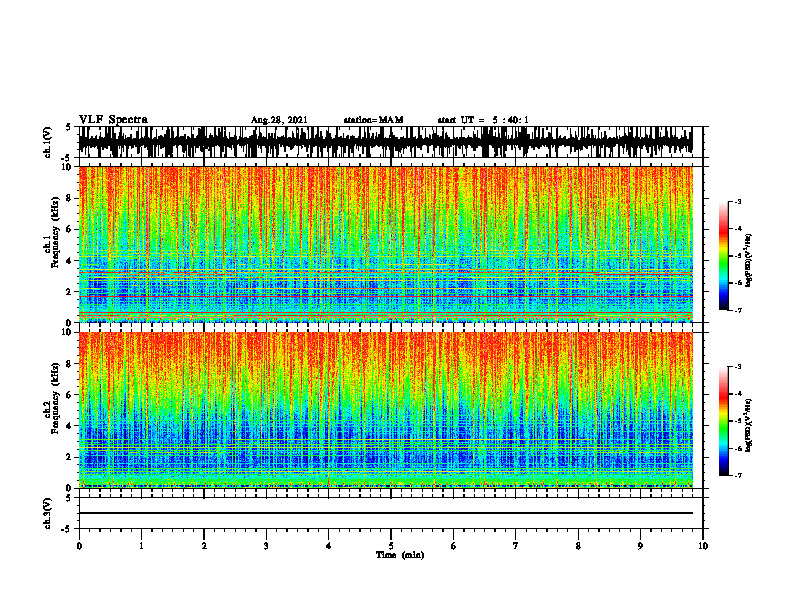Click the ch.2 spectrogram color scale bar

pyautogui.click(x=724, y=421)
